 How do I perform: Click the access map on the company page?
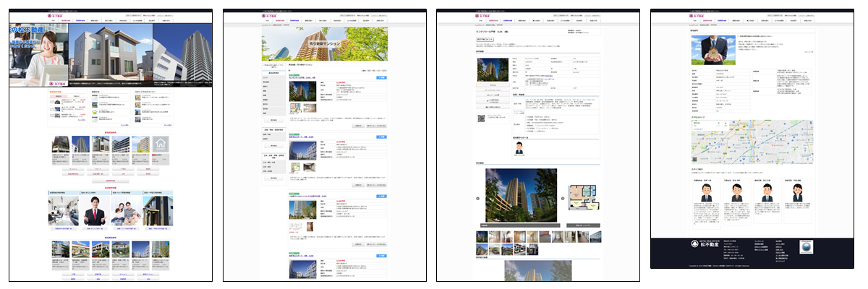tap(754, 142)
